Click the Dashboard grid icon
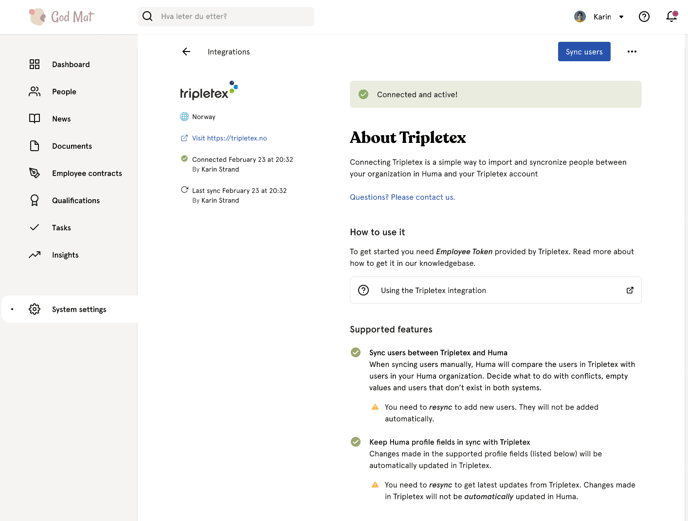This screenshot has height=521, width=688. point(34,65)
